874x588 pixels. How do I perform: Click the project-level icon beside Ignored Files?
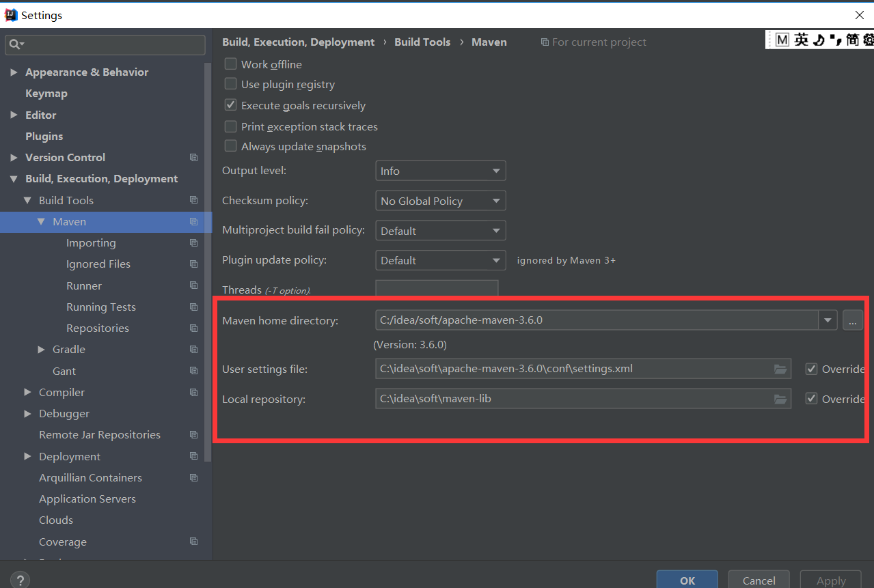coord(194,264)
